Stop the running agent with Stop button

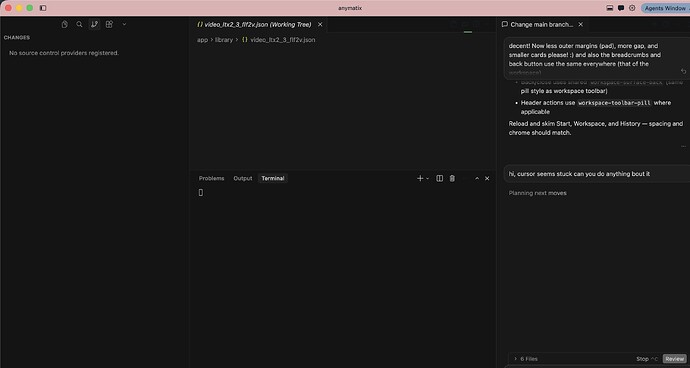click(x=647, y=359)
